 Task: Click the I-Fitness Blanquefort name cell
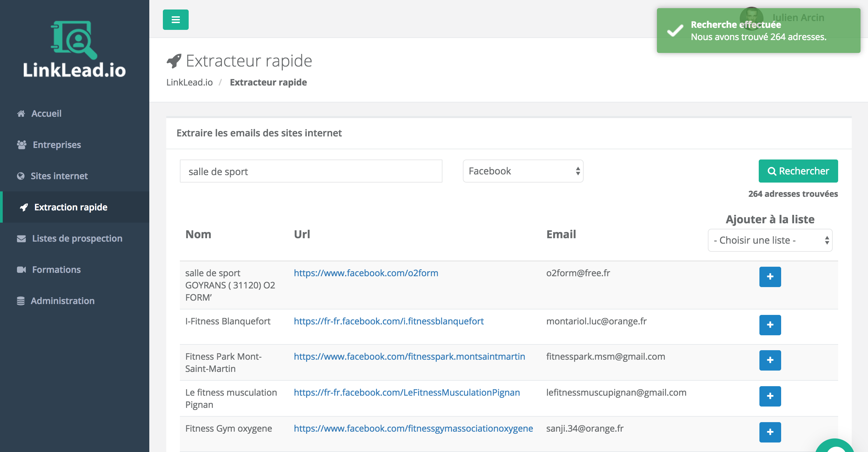pyautogui.click(x=228, y=321)
